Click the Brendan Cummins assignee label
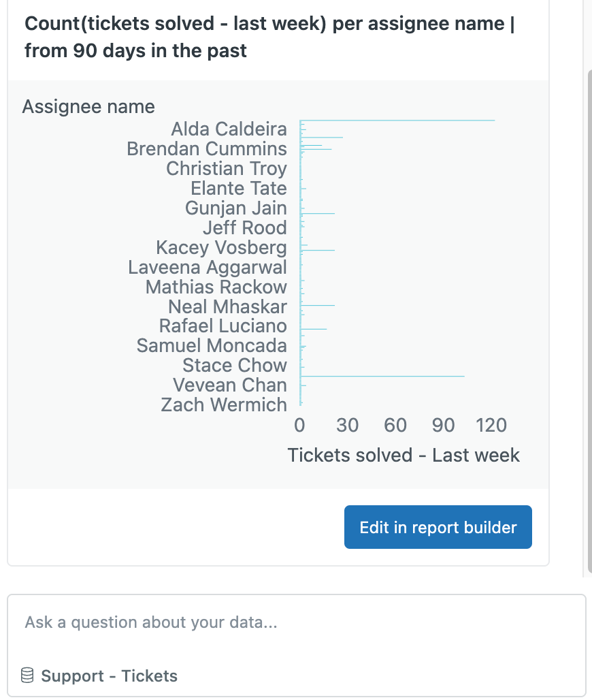Viewport: 592px width, 700px height. tap(207, 148)
